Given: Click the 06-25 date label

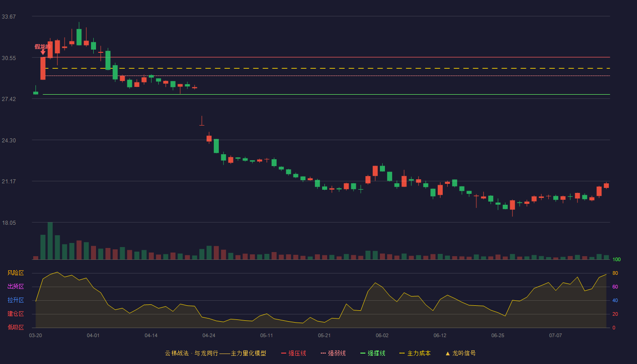Looking at the screenshot, I should [498, 335].
